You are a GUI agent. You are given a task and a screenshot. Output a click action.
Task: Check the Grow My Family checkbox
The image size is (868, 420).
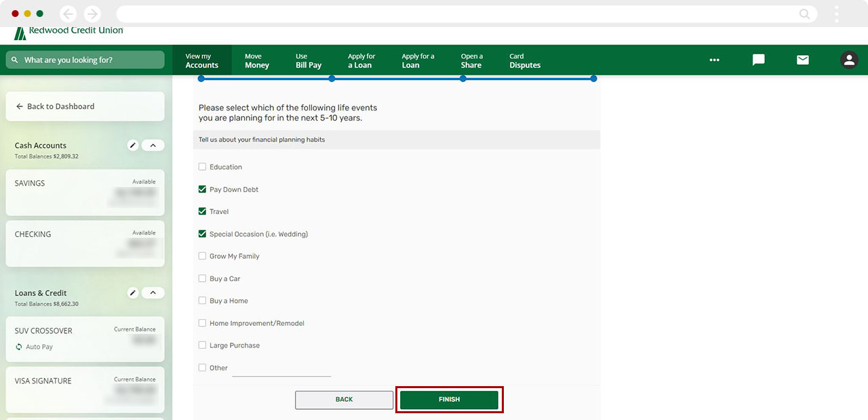pyautogui.click(x=202, y=256)
